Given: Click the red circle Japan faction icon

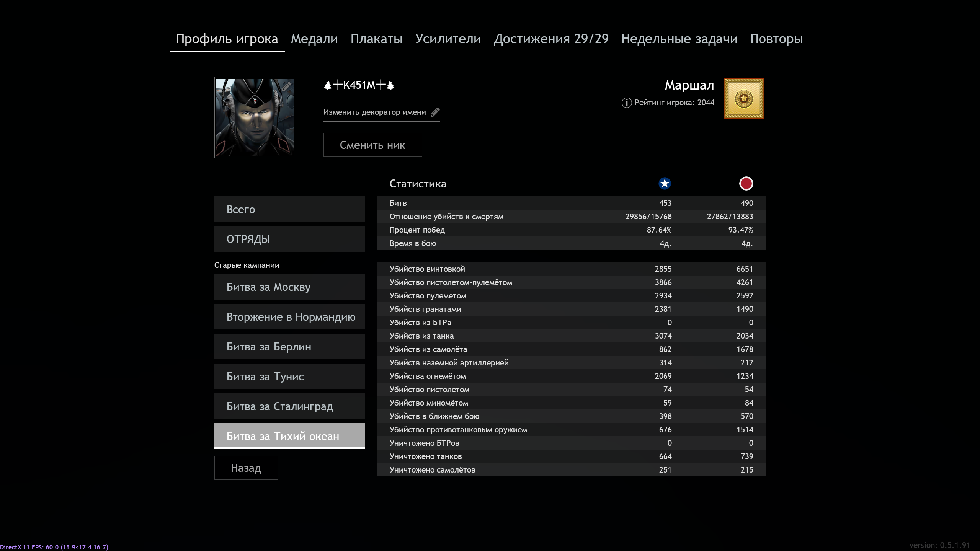Looking at the screenshot, I should click(x=746, y=184).
